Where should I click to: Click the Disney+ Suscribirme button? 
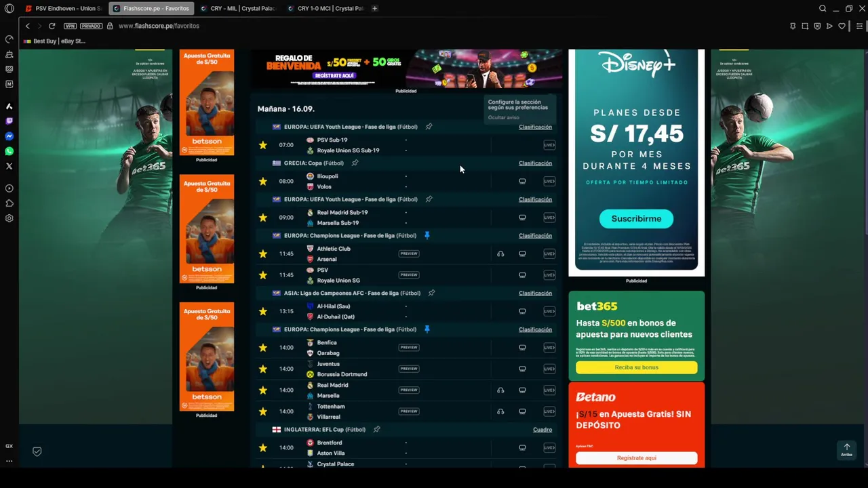coord(636,219)
